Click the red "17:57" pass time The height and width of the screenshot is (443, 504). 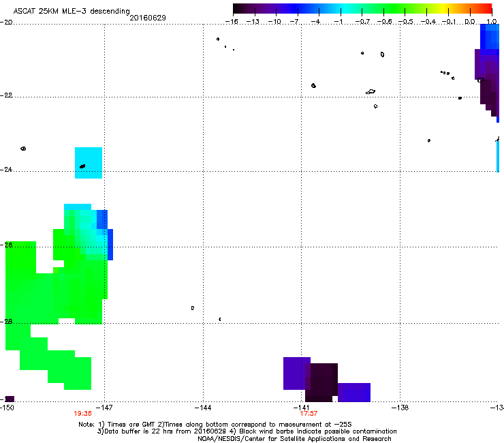(309, 414)
